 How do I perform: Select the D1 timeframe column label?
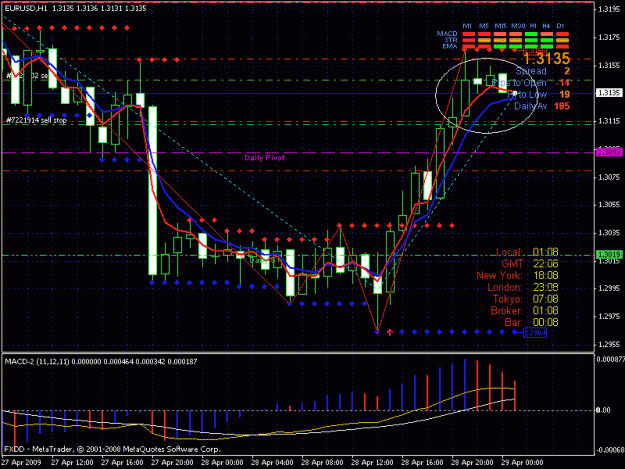coord(560,26)
